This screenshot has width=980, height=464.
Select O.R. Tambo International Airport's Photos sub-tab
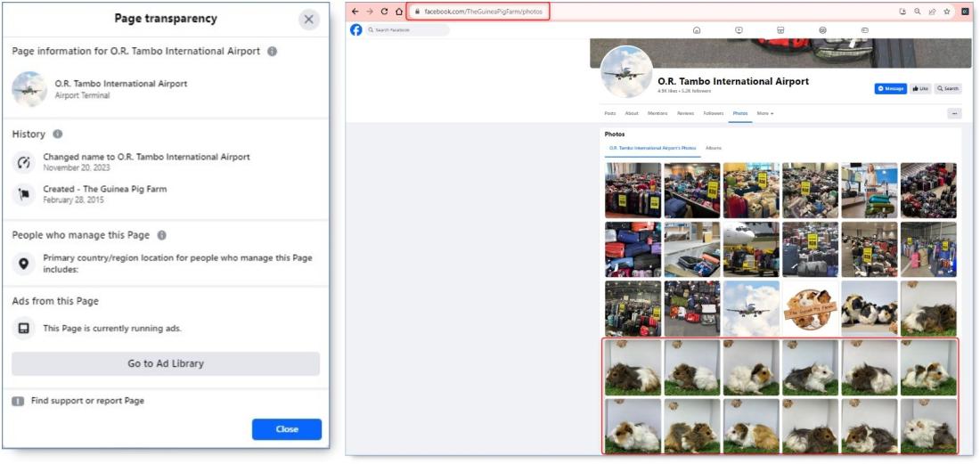click(x=652, y=148)
